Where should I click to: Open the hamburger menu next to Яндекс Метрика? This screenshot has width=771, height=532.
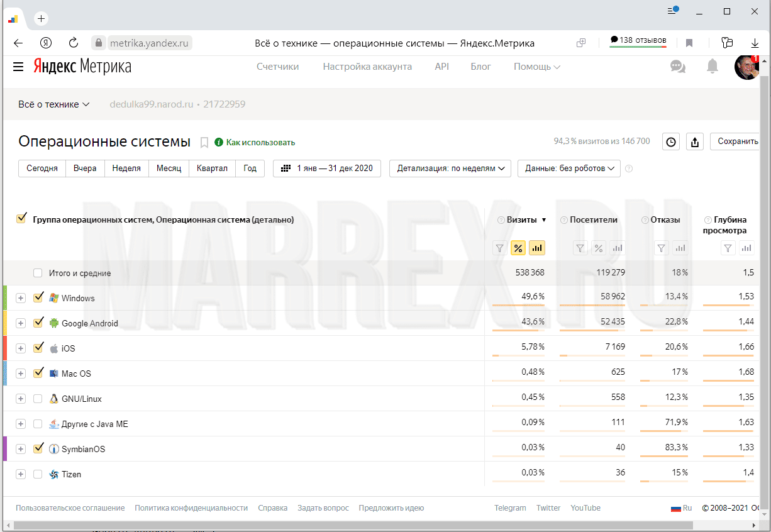[x=18, y=67]
